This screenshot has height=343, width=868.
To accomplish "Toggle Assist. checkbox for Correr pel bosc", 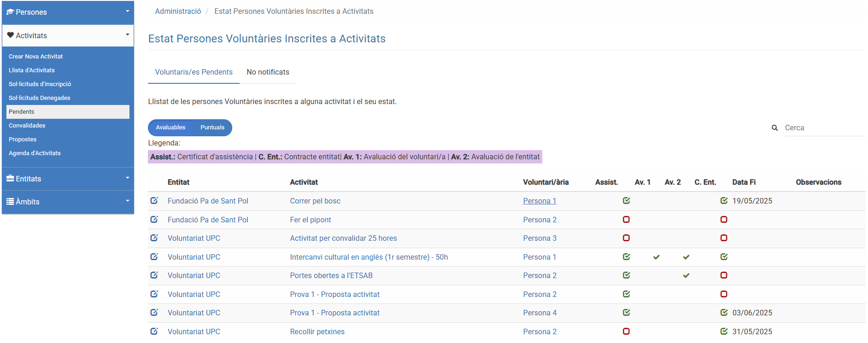I will click(626, 201).
